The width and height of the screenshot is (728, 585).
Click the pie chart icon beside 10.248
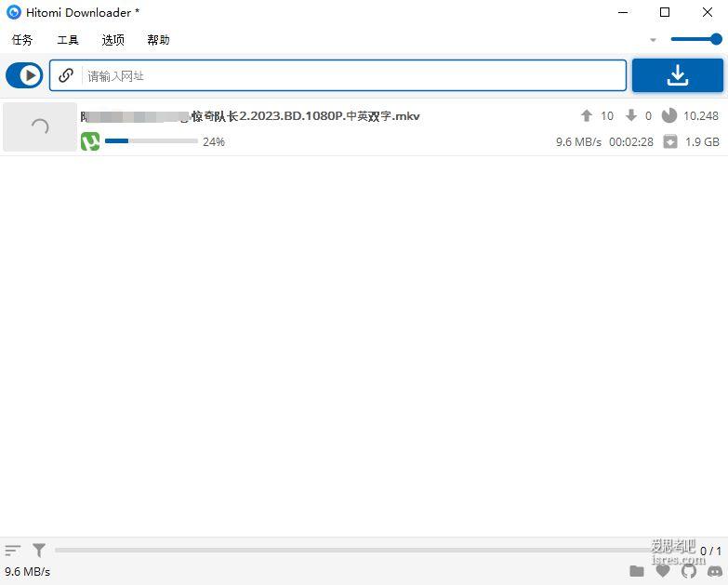(669, 115)
